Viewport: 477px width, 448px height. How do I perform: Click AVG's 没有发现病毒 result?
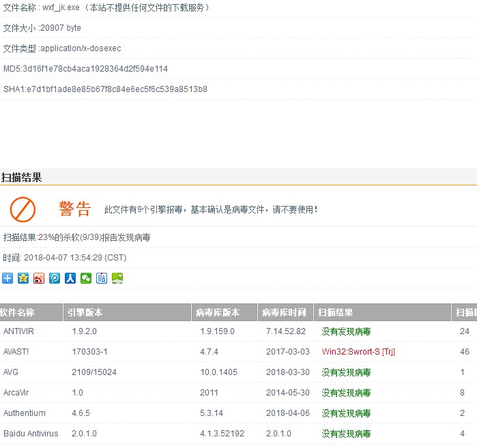[346, 372]
